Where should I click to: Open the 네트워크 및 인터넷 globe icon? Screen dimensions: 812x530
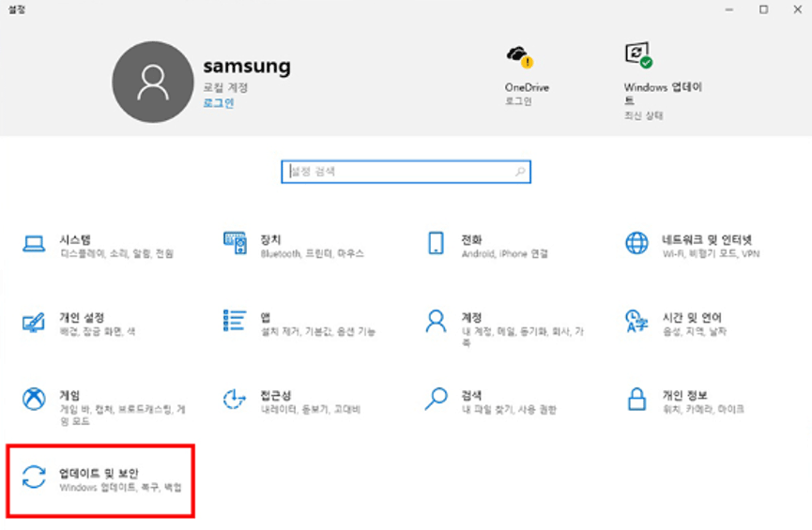pos(637,243)
